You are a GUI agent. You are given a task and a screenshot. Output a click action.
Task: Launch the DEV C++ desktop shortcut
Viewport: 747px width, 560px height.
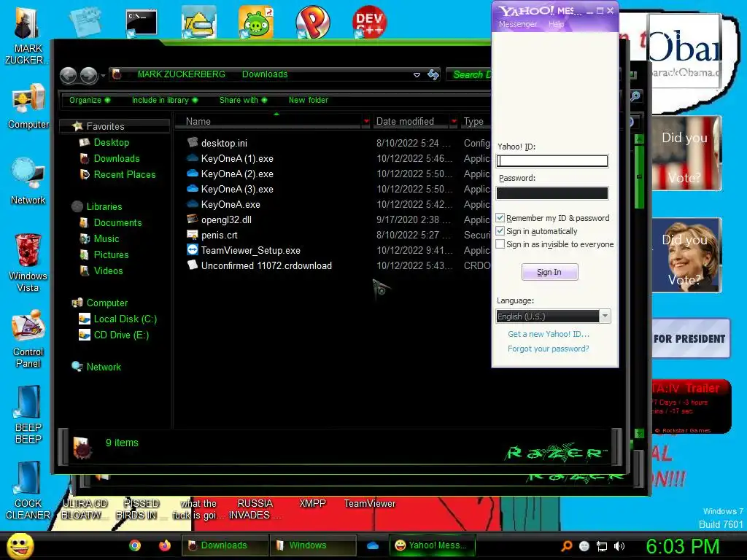369,22
